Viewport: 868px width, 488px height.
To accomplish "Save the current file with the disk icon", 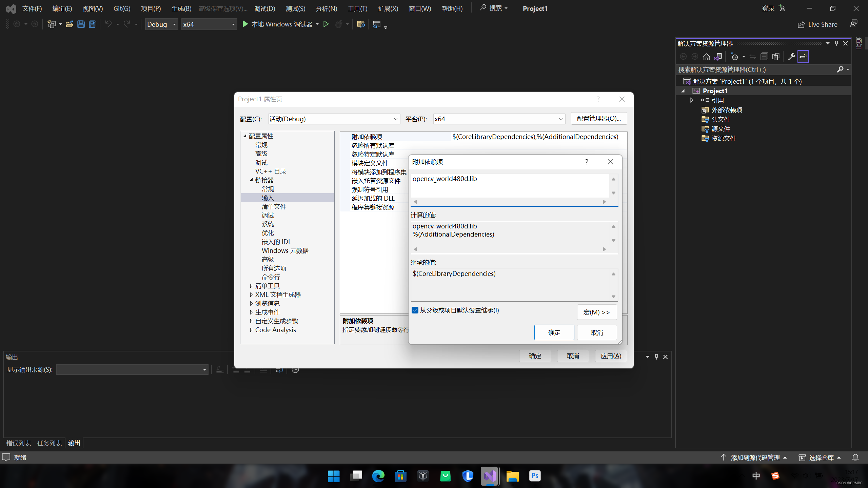I will tap(81, 24).
